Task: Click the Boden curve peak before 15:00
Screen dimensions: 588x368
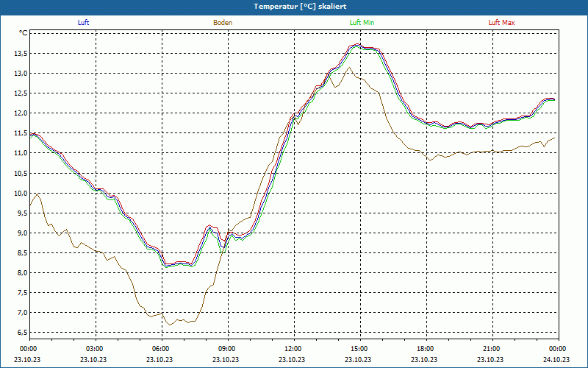Action: tap(350, 68)
